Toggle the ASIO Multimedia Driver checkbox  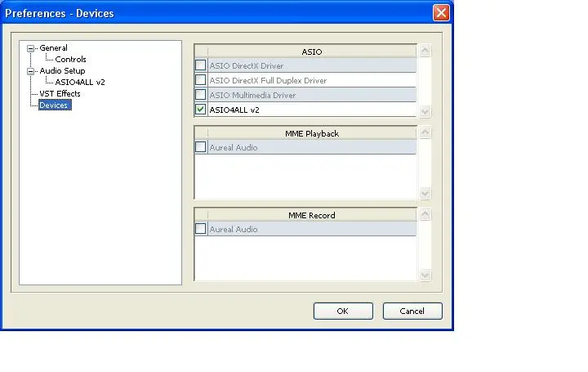click(201, 95)
